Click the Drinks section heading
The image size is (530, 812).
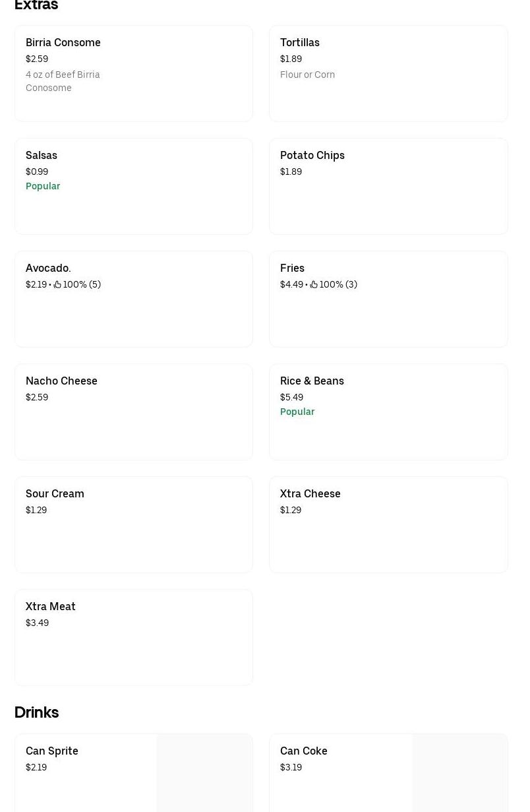pos(37,712)
